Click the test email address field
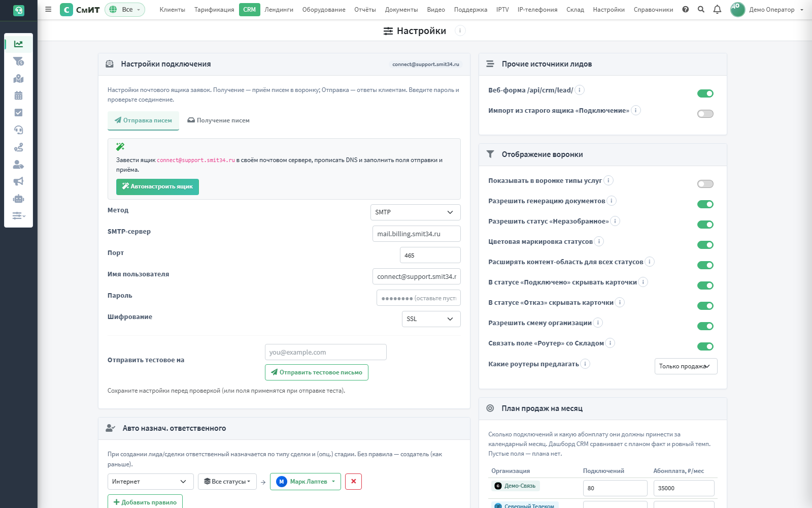 pyautogui.click(x=326, y=352)
